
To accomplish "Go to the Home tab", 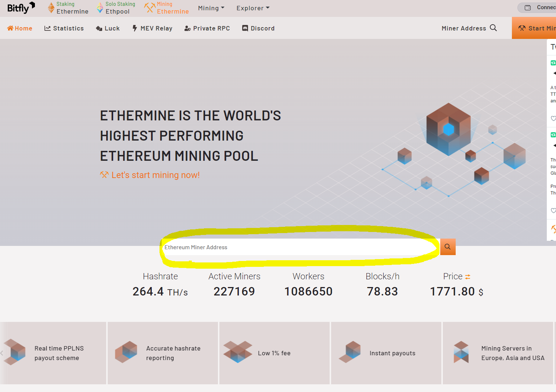I will click(x=20, y=28).
